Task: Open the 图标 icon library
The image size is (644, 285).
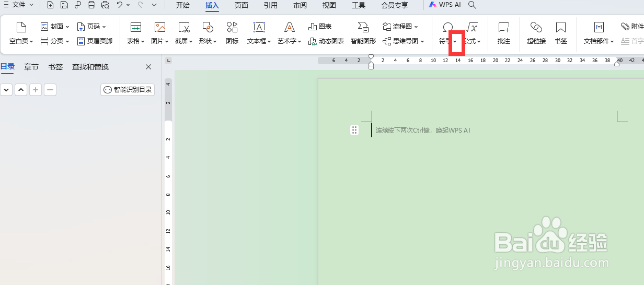Action: pos(232,32)
